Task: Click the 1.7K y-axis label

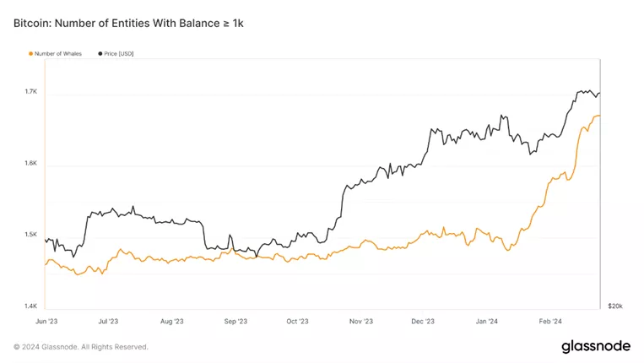Action: 30,92
